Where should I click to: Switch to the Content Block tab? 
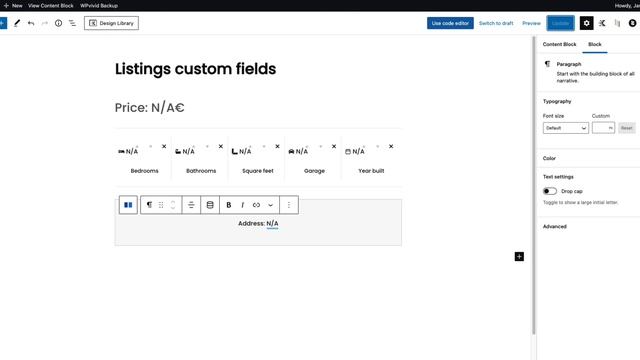[x=559, y=44]
